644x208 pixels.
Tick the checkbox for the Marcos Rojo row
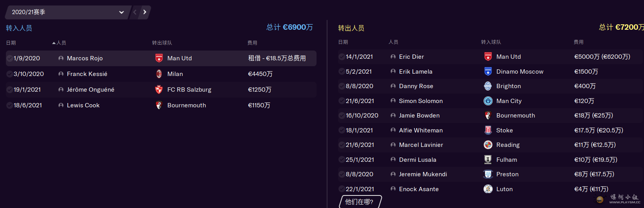pyautogui.click(x=10, y=58)
